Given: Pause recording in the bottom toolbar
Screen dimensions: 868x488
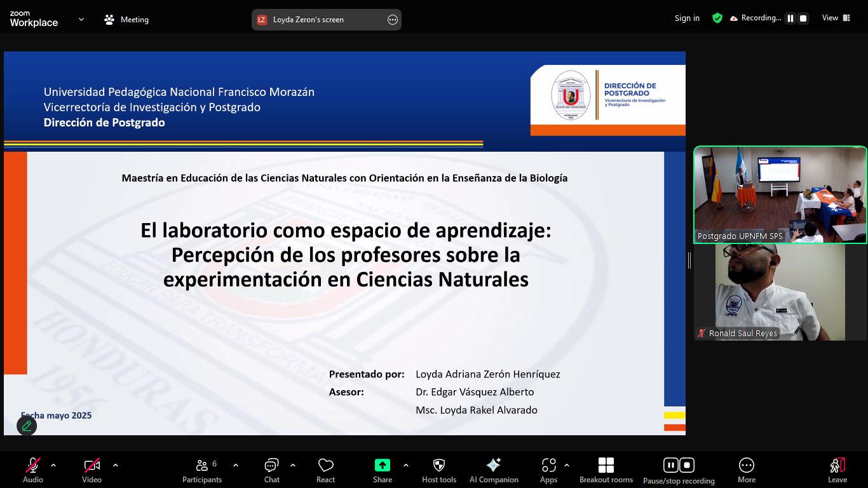Looking at the screenshot, I should 671,465.
